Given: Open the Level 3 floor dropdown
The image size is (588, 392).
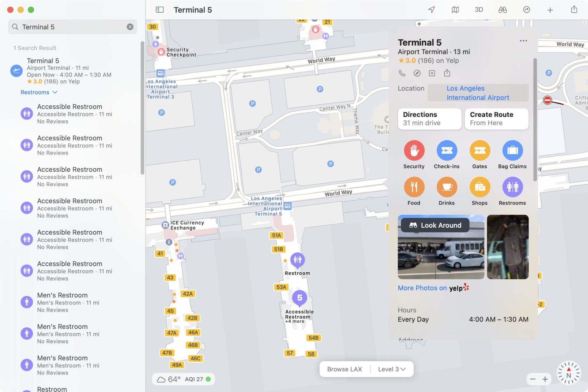Looking at the screenshot, I should pos(392,369).
